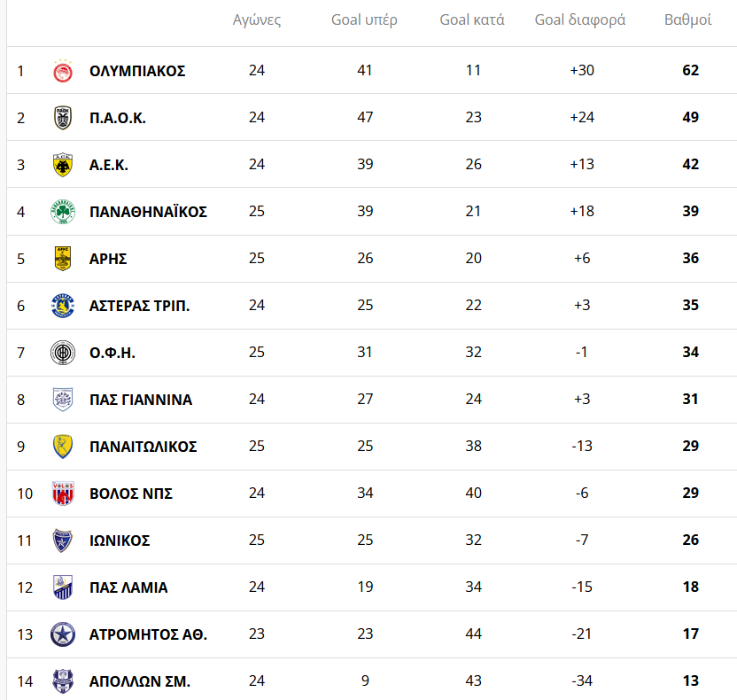Click the Asteras Tripolis blue crest

[63, 306]
